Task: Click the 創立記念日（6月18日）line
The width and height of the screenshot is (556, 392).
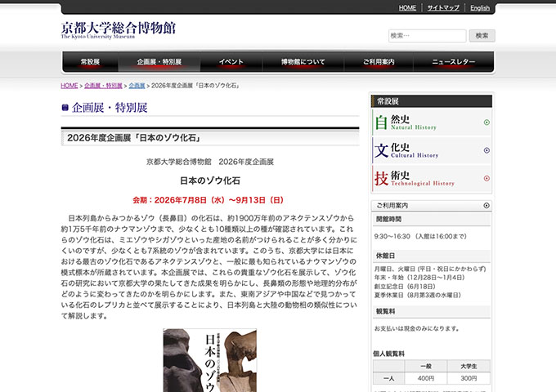Action: 405,286
